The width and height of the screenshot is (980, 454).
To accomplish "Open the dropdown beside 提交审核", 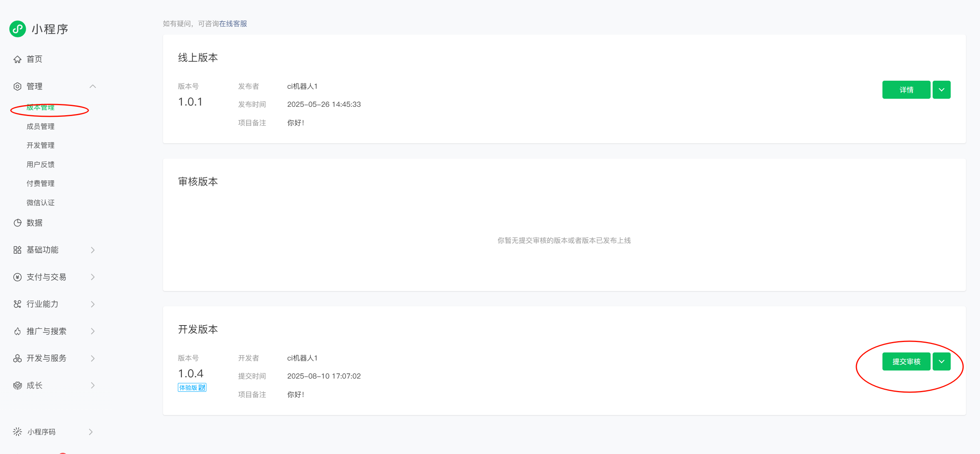I will tap(941, 361).
